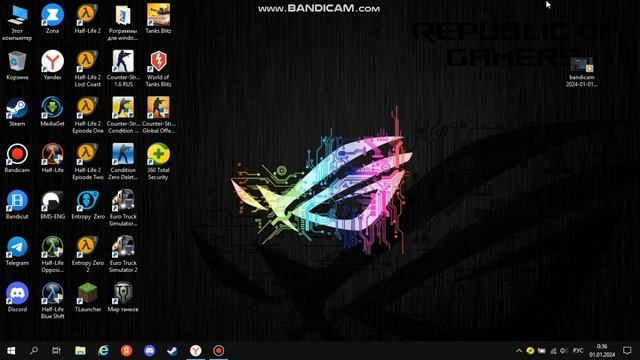Open the This PC (Этот компьютер) desktop icon

coord(17,22)
